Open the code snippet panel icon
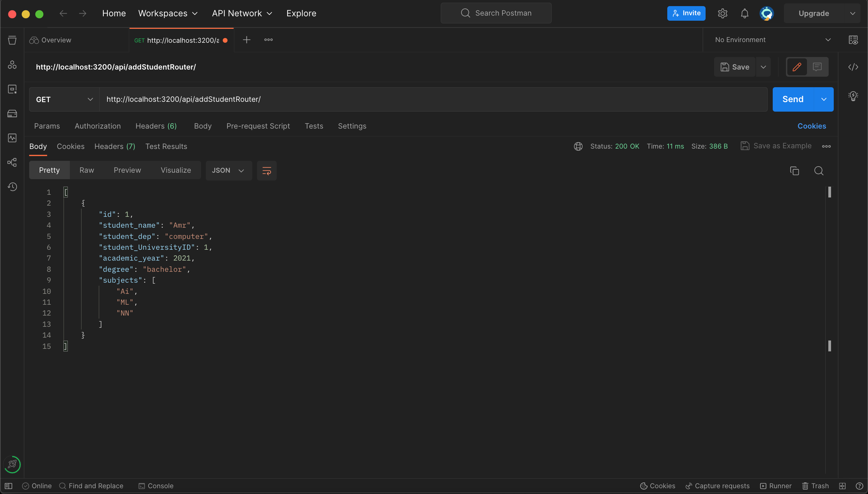Image resolution: width=868 pixels, height=494 pixels. click(853, 67)
